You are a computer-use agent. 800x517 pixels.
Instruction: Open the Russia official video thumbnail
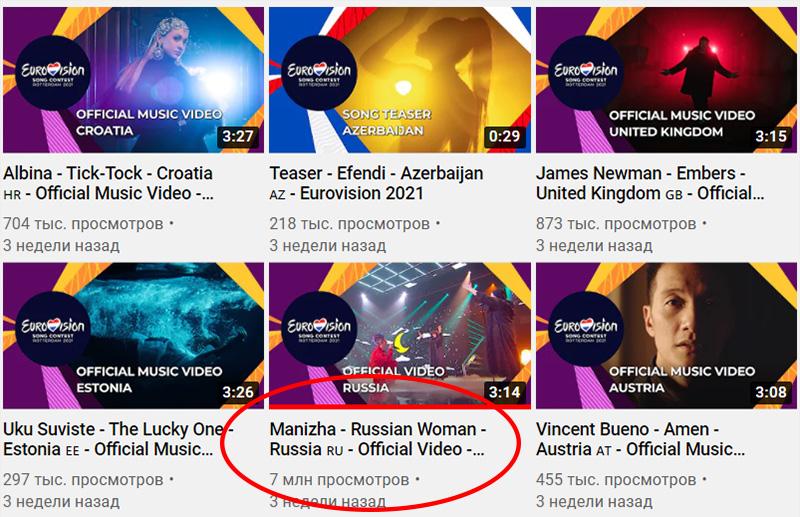tap(400, 336)
